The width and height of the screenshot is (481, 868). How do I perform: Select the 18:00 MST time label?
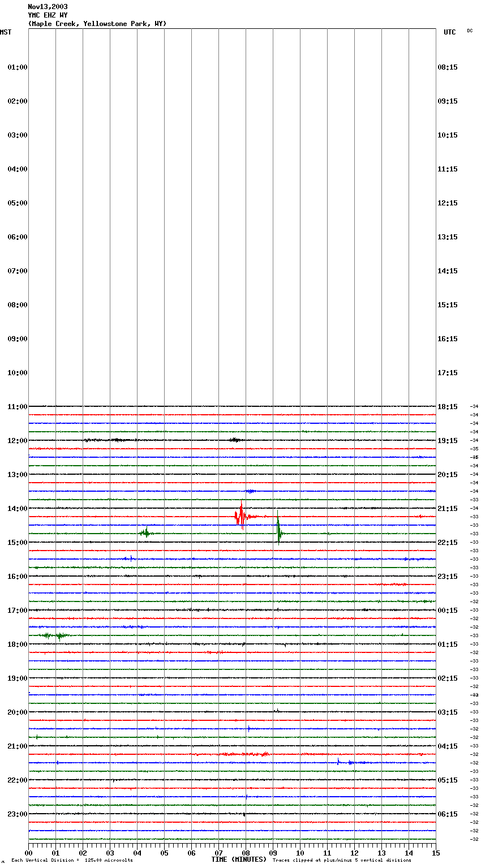tap(18, 644)
